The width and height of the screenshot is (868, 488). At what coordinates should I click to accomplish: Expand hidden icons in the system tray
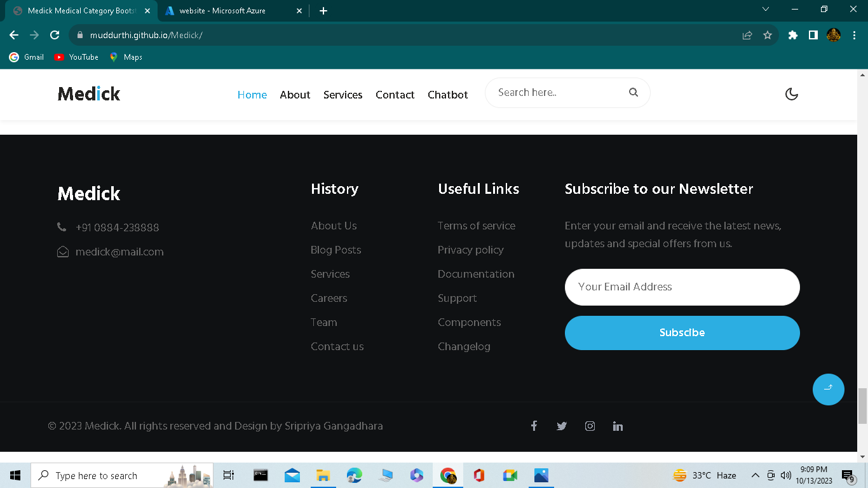pos(756,475)
